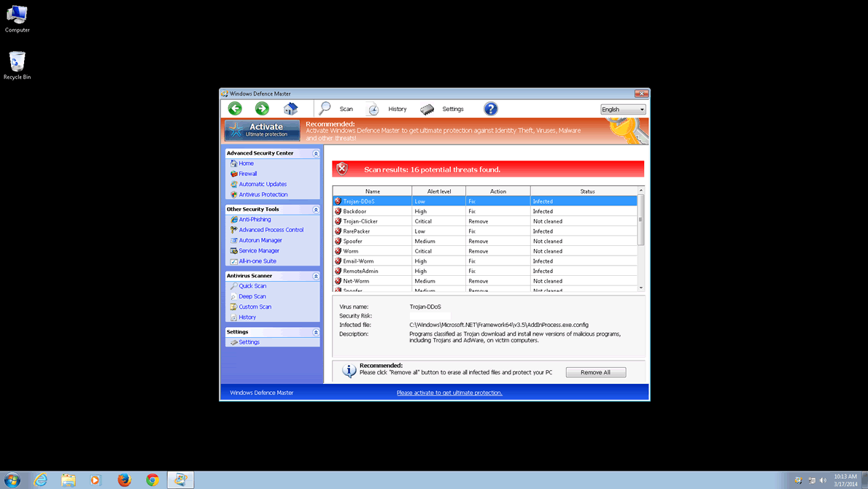Click the 'Please activate to get ultimate protection' link

pyautogui.click(x=449, y=393)
